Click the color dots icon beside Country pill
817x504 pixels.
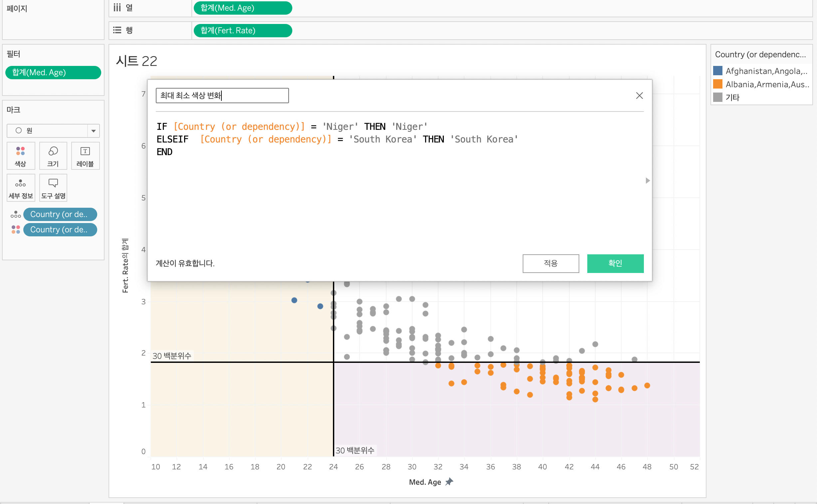(16, 230)
